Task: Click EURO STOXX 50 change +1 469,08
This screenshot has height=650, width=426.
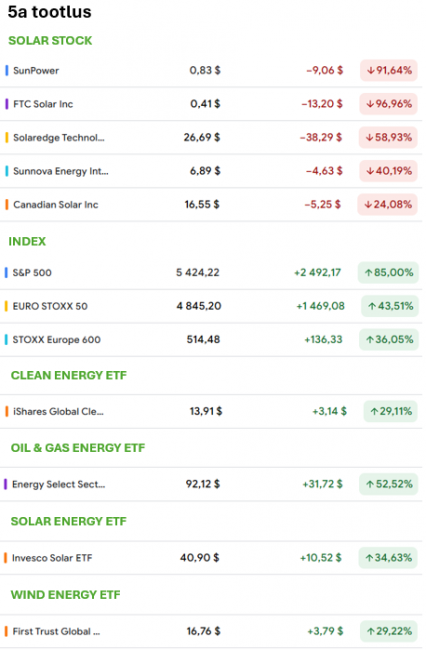Action: tap(320, 306)
